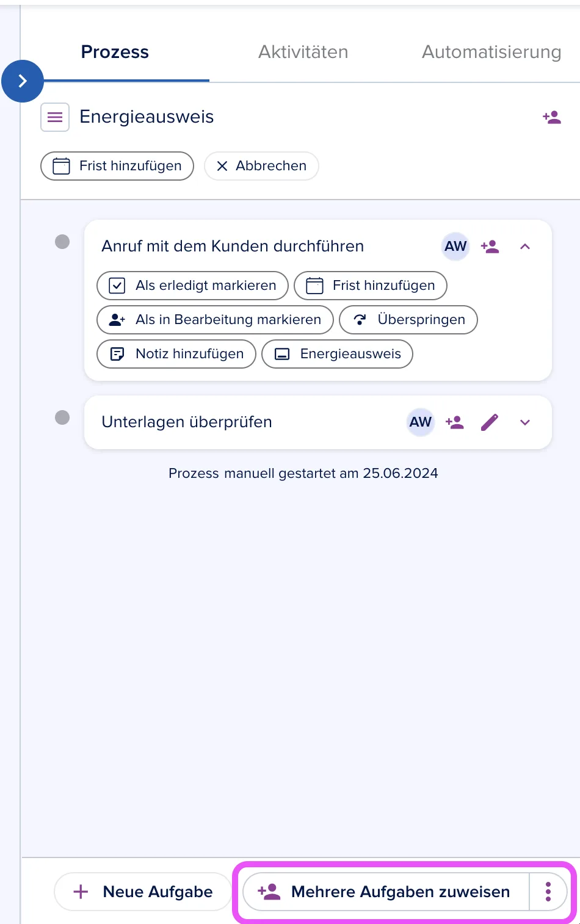580x924 pixels.
Task: Skip the task with Überspringen
Action: (408, 320)
